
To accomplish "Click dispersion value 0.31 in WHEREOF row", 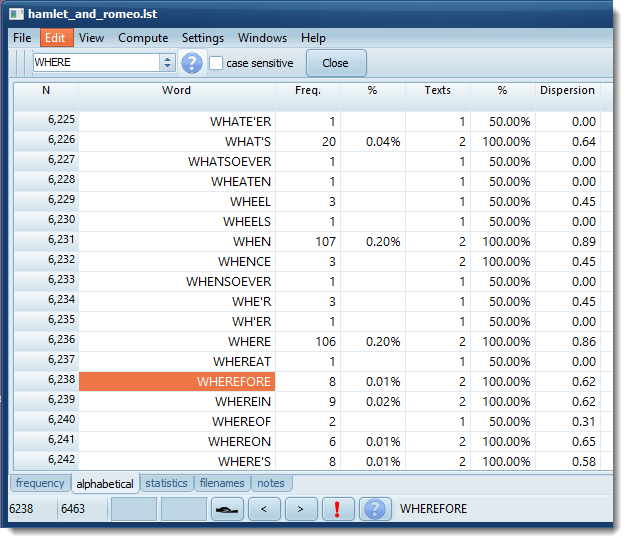I will click(x=584, y=422).
